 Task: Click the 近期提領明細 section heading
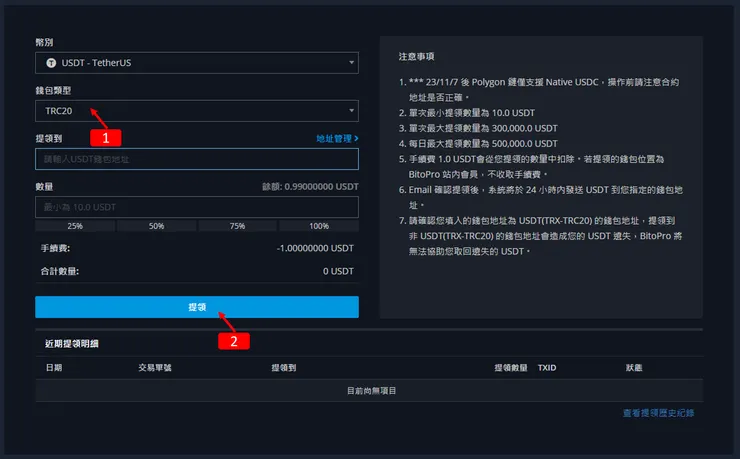(x=72, y=343)
